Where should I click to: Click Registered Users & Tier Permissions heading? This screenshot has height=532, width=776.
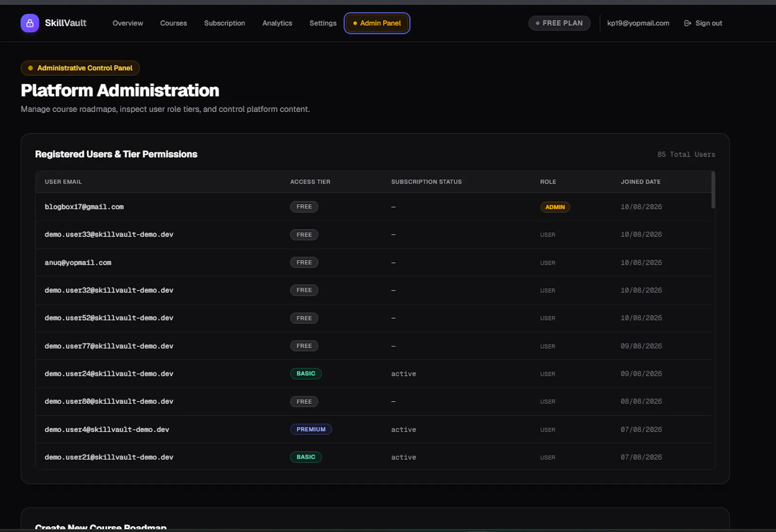pos(116,154)
